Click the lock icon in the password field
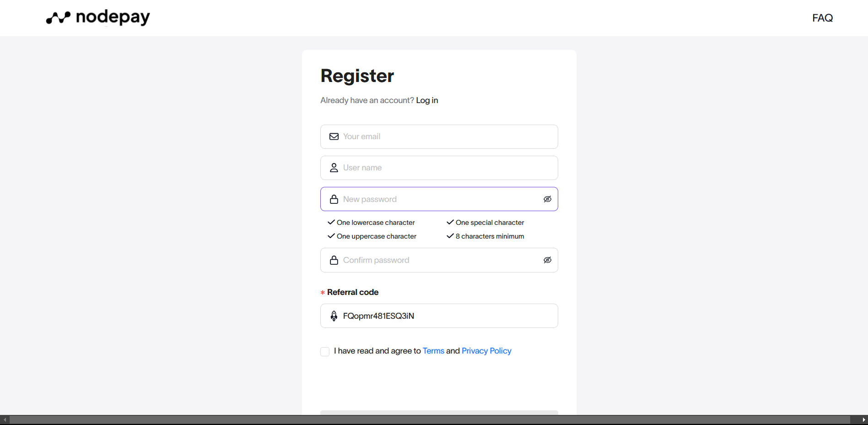The height and width of the screenshot is (425, 868). point(334,199)
